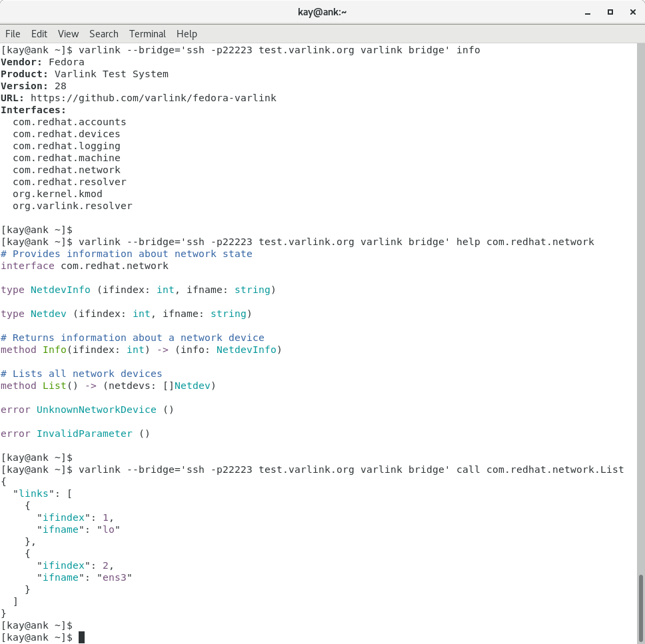The height and width of the screenshot is (644, 645).
Task: Click the 'type NetdevInfo' definition line
Action: [x=138, y=290]
